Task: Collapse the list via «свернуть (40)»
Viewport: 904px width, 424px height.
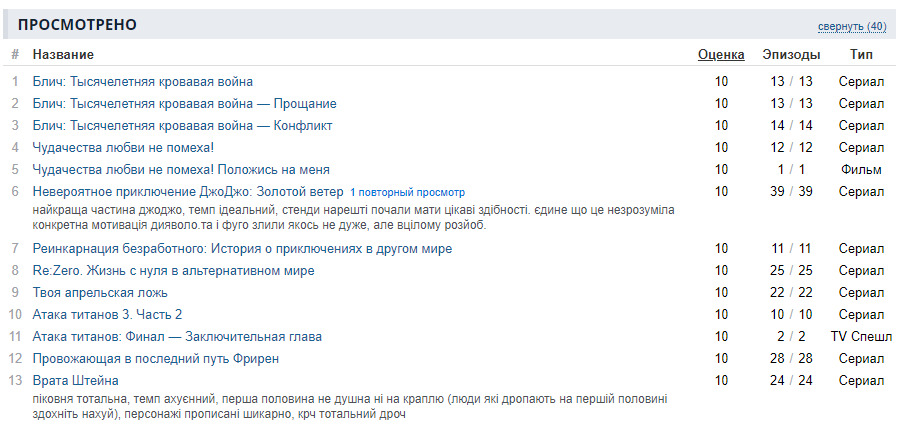Action: [x=851, y=26]
